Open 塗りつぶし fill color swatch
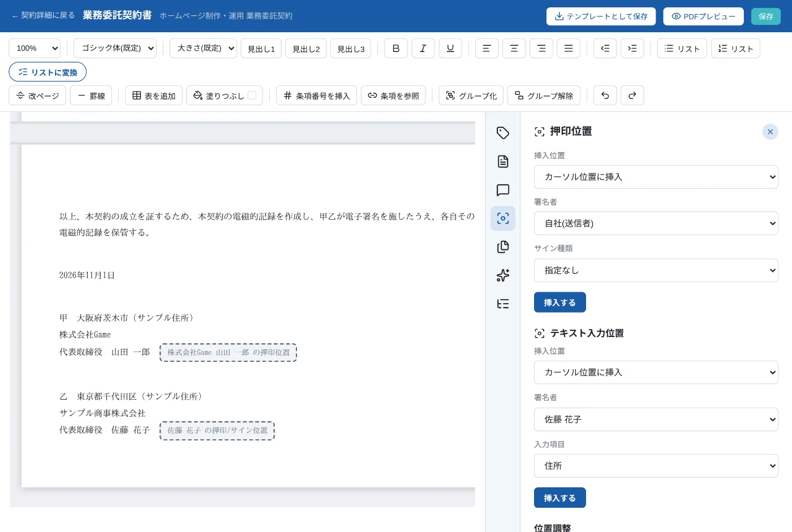 [252, 96]
